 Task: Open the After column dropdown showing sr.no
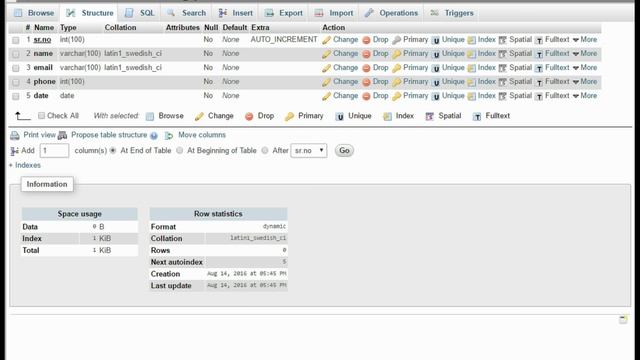(309, 151)
